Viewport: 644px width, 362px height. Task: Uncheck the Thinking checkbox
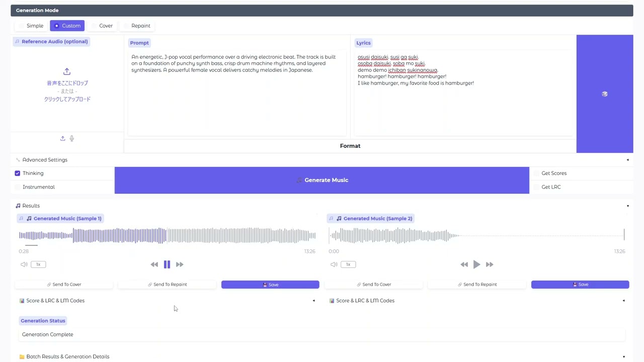(18, 173)
